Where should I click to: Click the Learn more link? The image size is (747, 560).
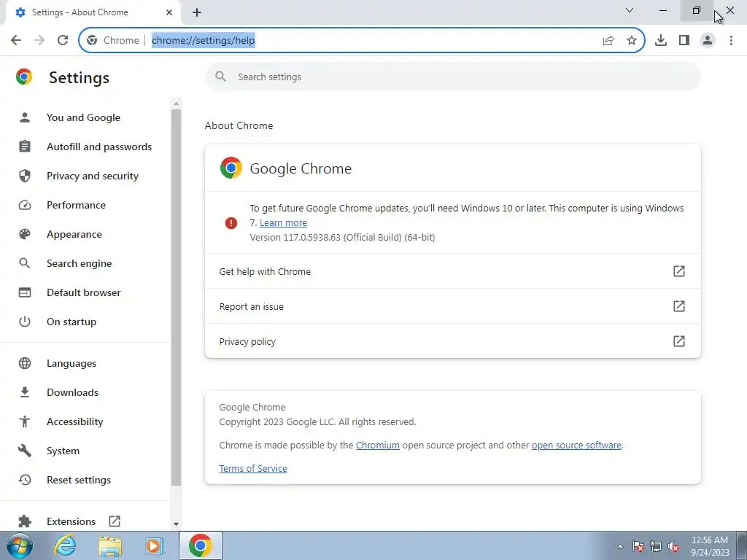(x=283, y=223)
